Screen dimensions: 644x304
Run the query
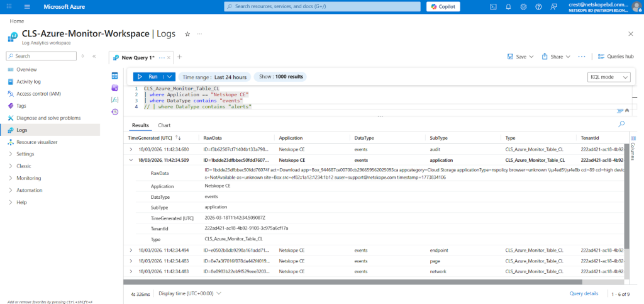tap(148, 77)
